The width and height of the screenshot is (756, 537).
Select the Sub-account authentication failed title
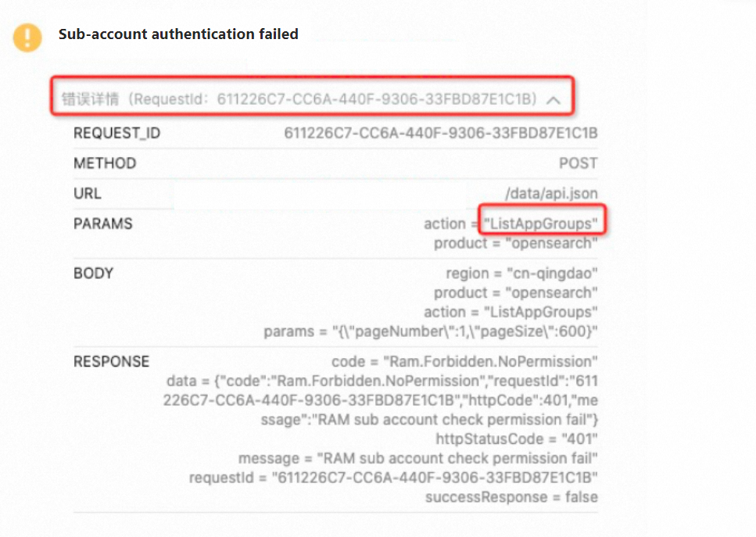[x=178, y=34]
